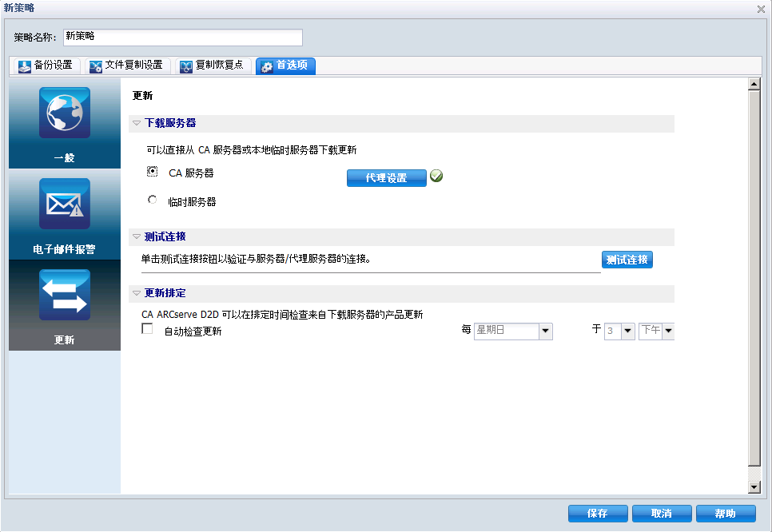This screenshot has height=532, width=772.
Task: Select the 临时服务器 radio button
Action: (x=152, y=199)
